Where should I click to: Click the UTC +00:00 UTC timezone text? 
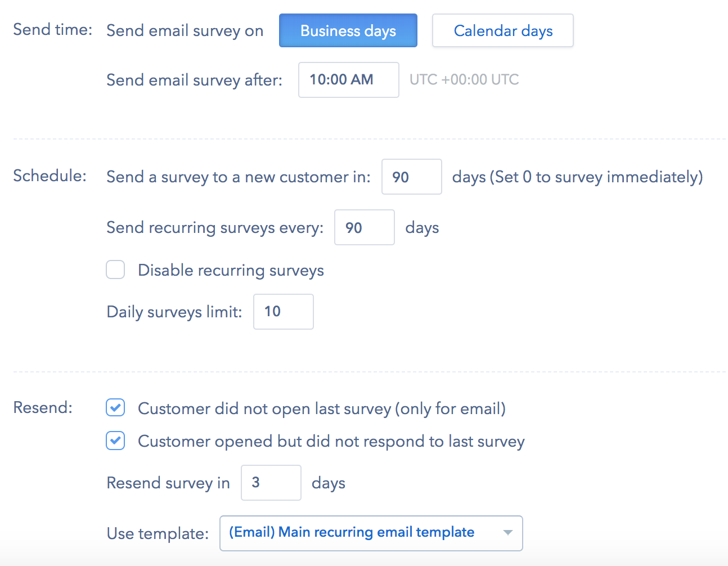point(464,79)
